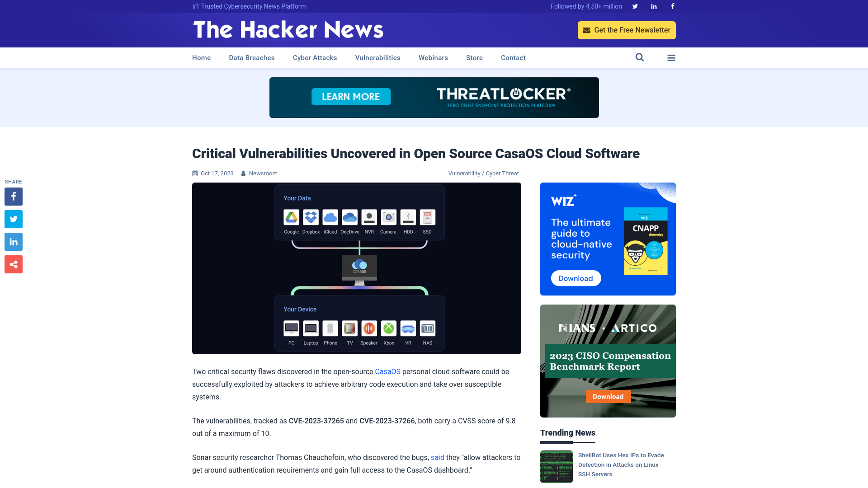Click the CasaOS hyperlink in article
Viewport: 868px width, 488px height.
click(387, 371)
